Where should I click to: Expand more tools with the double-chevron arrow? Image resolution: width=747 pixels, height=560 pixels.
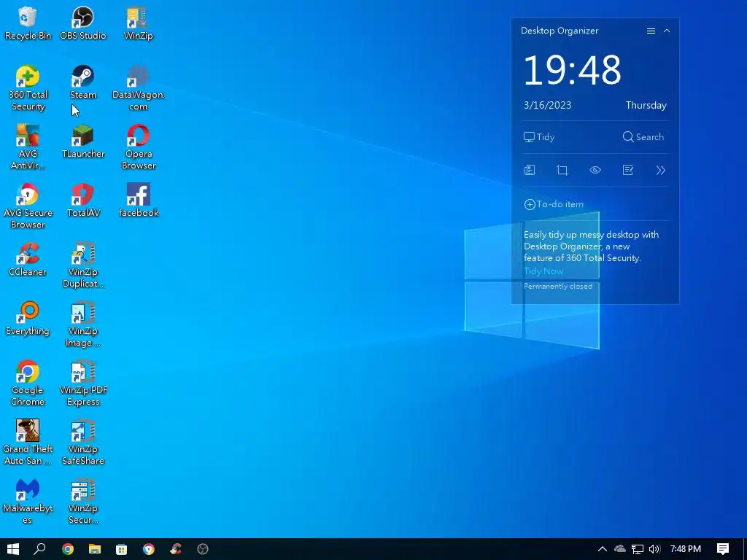tap(660, 170)
